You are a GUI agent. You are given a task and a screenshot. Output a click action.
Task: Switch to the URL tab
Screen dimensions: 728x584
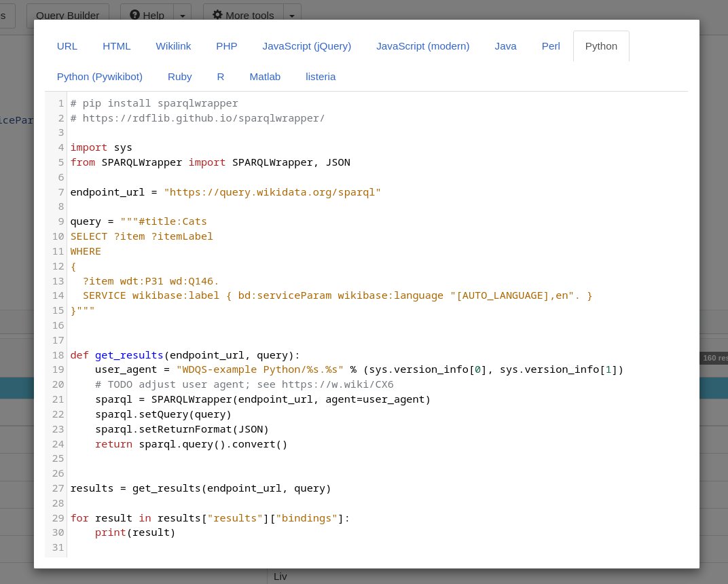point(67,46)
